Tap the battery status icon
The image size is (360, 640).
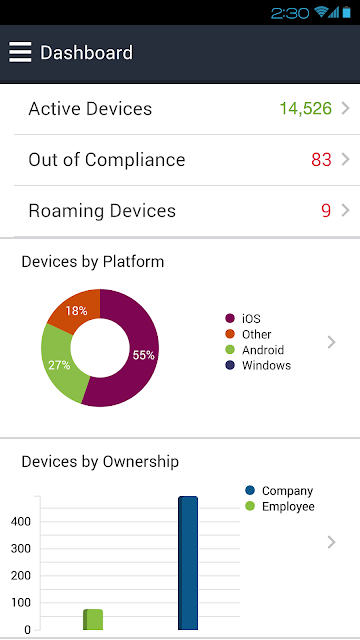coord(347,12)
